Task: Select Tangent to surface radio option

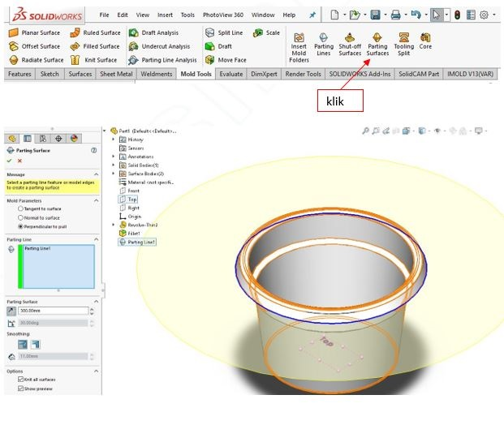Action: pyautogui.click(x=21, y=208)
